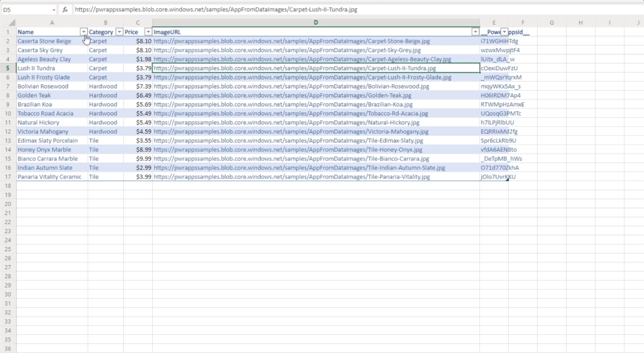Select the Lush II Frosty Glade cell
The image size is (644, 353).
point(52,77)
